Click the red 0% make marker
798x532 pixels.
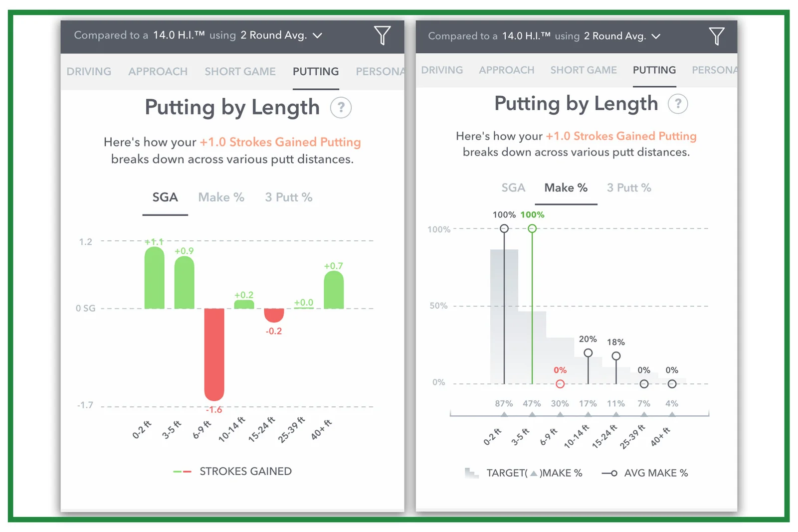[560, 384]
